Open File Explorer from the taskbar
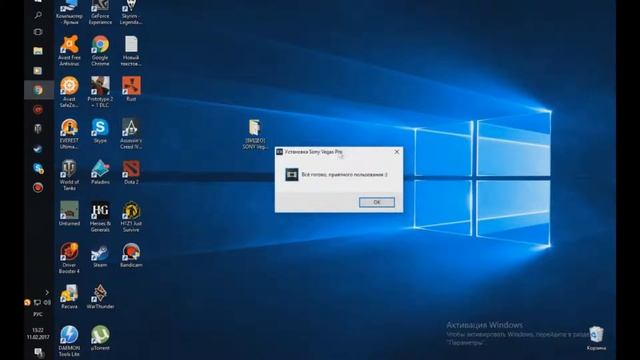This screenshot has width=640, height=360. pos(38,51)
